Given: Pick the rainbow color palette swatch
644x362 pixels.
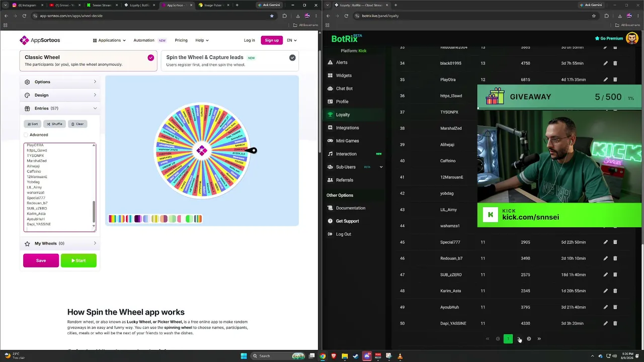Looking at the screenshot, I should (112, 219).
